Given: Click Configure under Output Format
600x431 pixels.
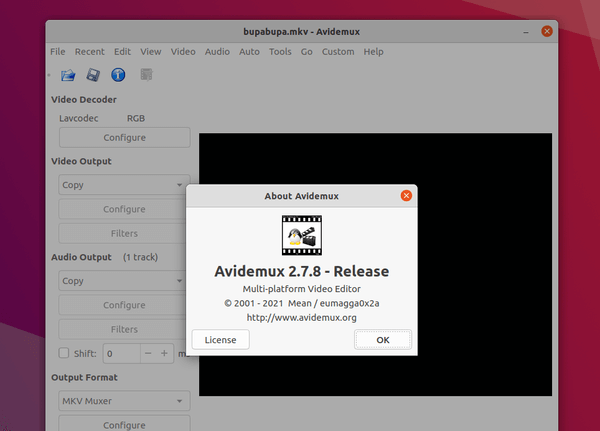Looking at the screenshot, I should pyautogui.click(x=124, y=424).
